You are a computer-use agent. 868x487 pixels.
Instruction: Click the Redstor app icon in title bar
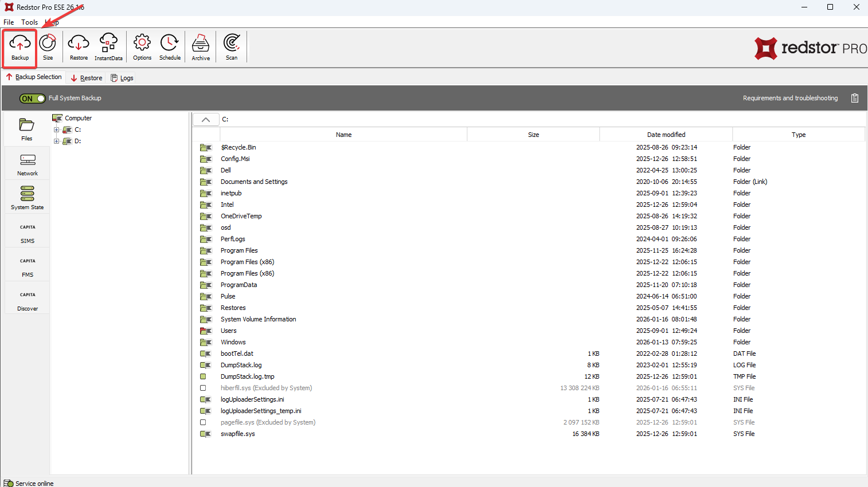(x=9, y=7)
